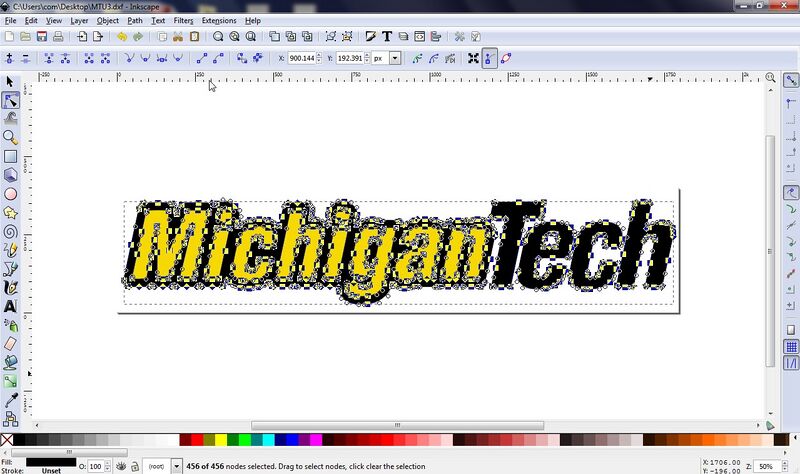800x474 pixels.
Task: Make selected nodes smooth
Action: [145, 58]
